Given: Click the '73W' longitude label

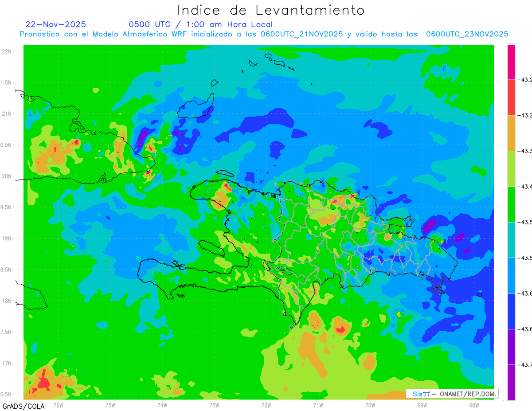Looking at the screenshot, I should click(x=214, y=404).
